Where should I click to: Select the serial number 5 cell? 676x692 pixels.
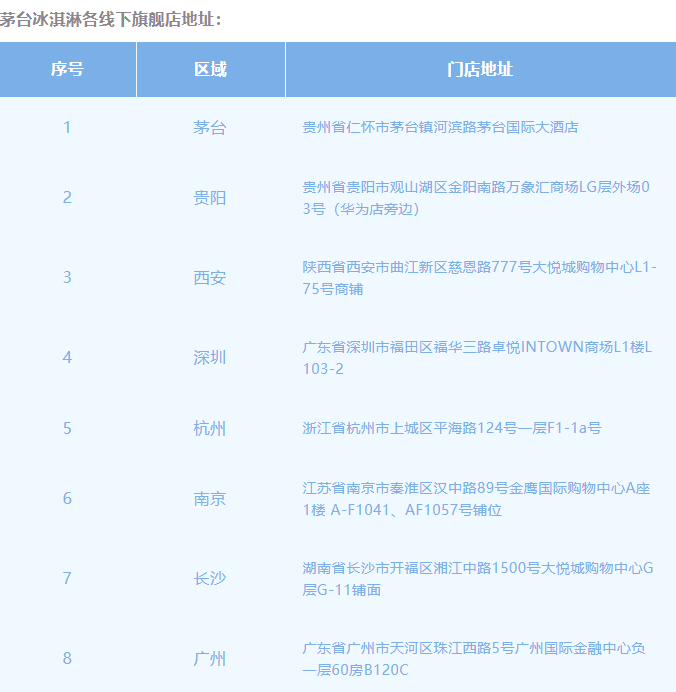click(x=67, y=428)
